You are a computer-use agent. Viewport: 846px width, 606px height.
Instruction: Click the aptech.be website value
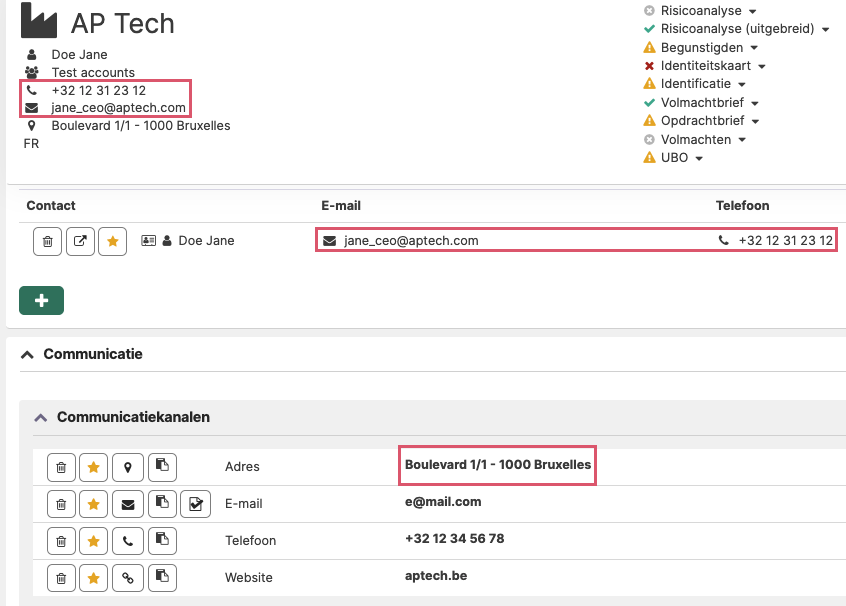[436, 576]
